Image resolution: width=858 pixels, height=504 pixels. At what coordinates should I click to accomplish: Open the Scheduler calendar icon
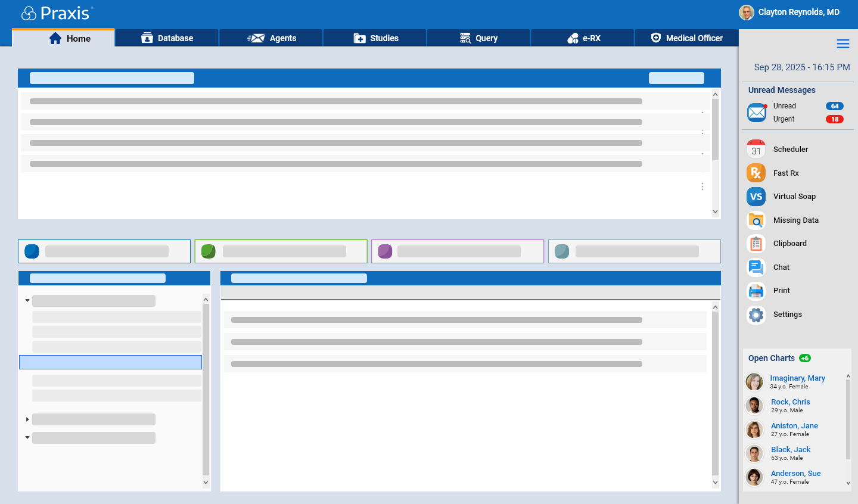pyautogui.click(x=756, y=149)
